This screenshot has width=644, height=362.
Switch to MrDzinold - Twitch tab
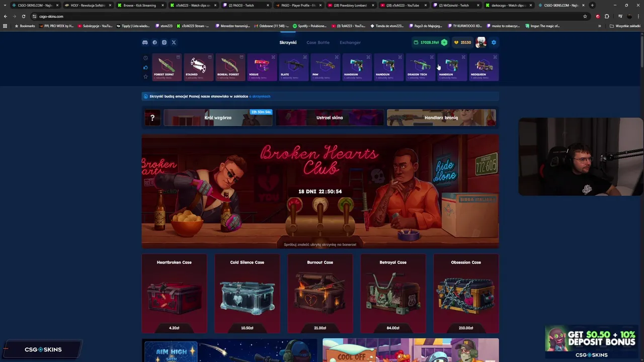455,5
